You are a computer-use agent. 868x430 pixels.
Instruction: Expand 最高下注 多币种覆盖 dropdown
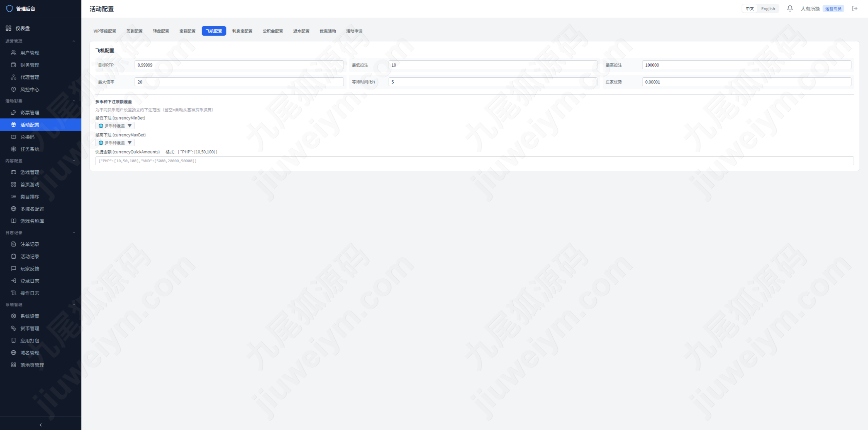point(115,143)
